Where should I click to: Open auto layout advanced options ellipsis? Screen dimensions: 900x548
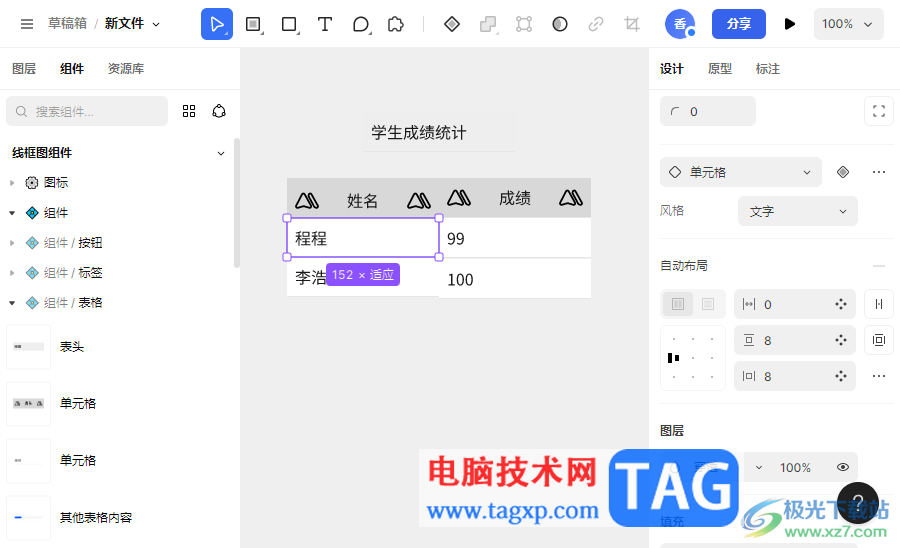879,376
